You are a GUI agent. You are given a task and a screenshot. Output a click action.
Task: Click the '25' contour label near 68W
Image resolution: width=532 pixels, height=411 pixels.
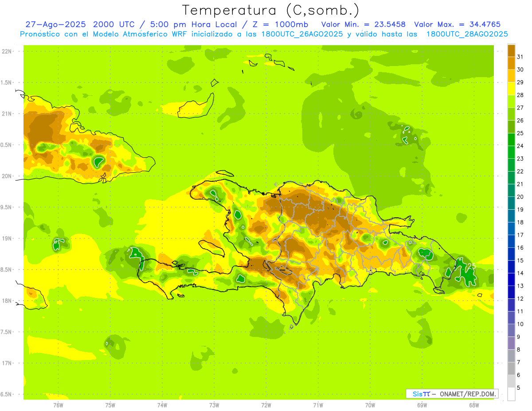[x=472, y=266]
